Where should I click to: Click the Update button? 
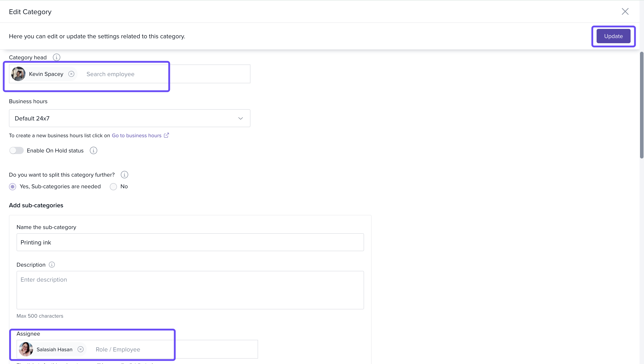613,36
